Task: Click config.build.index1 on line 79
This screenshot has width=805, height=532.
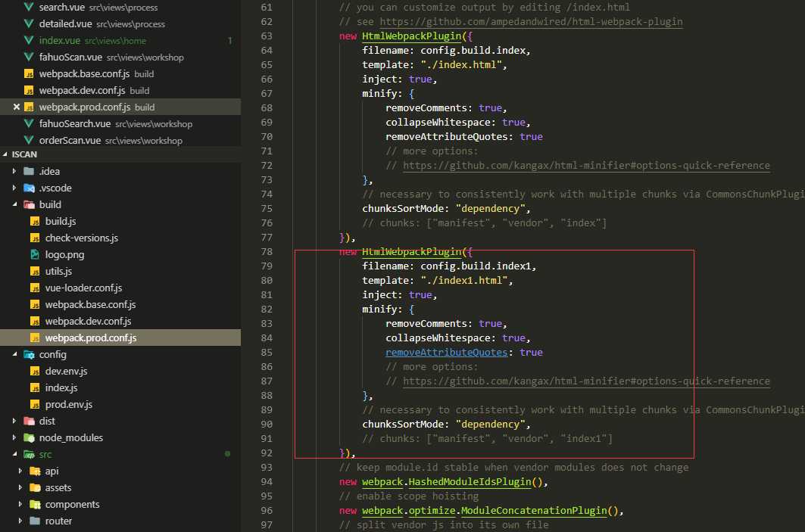Action: pos(476,266)
